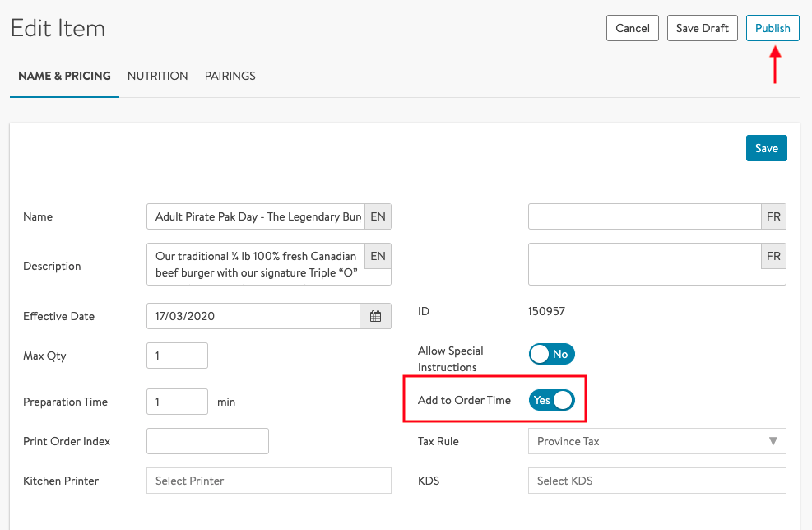
Task: Switch to the Nutrition tab
Action: point(157,76)
